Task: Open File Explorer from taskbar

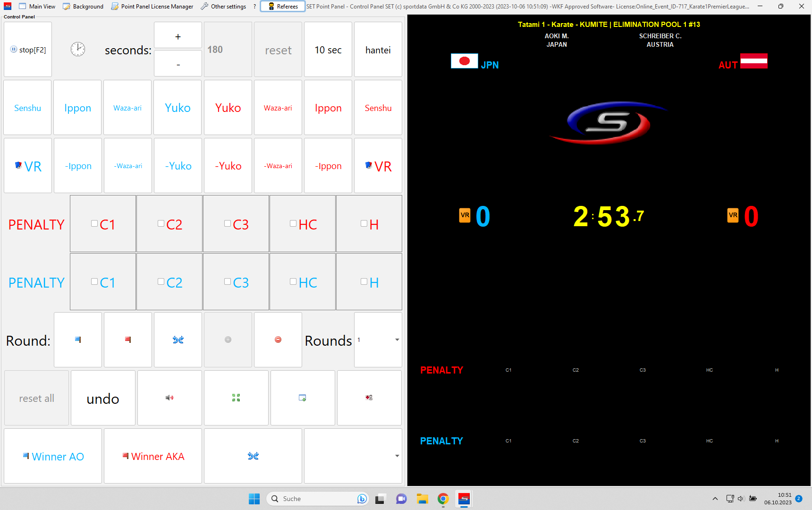Action: (x=422, y=499)
